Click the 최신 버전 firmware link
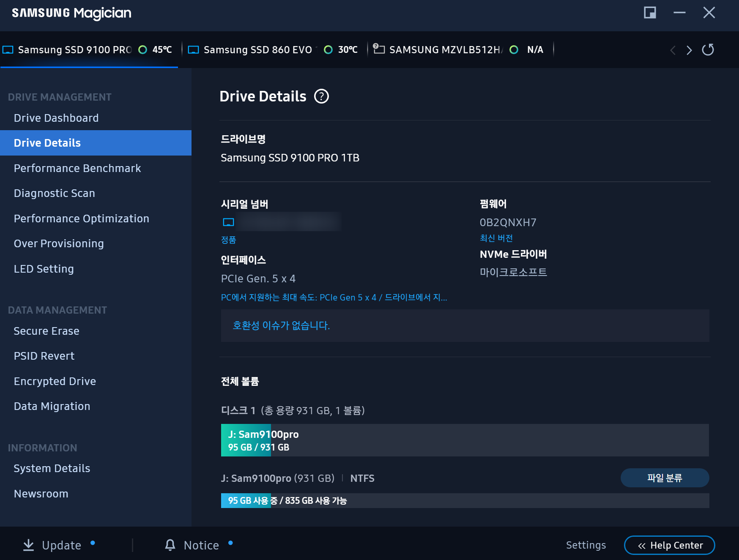This screenshot has height=560, width=739. click(x=496, y=238)
